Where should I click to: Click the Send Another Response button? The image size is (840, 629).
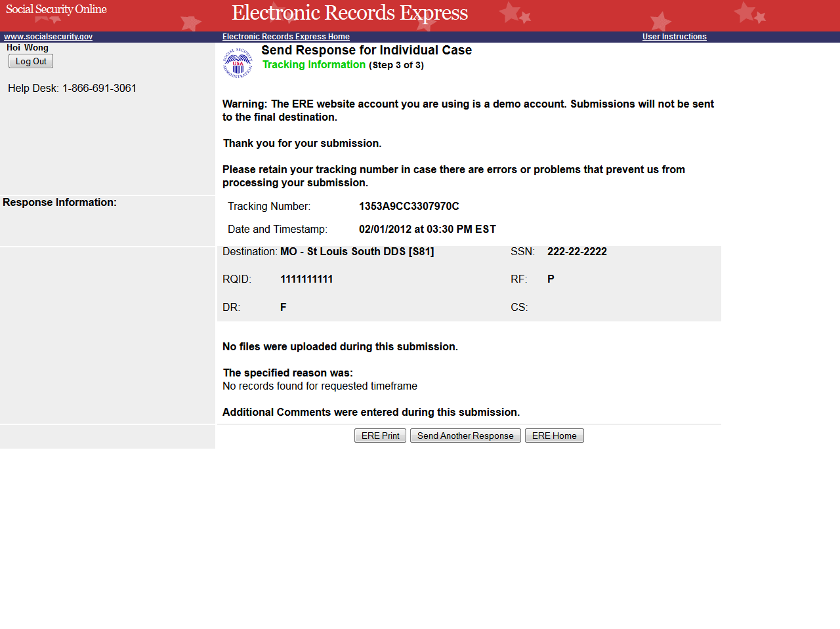click(465, 436)
